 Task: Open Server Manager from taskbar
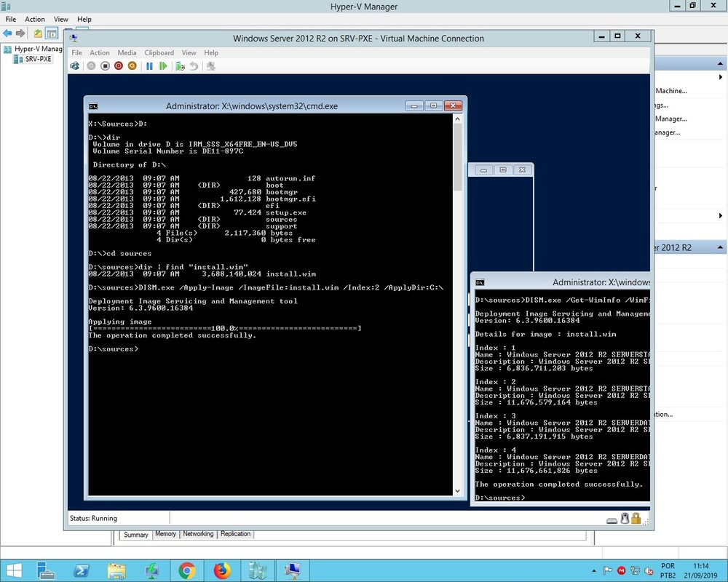(x=46, y=570)
